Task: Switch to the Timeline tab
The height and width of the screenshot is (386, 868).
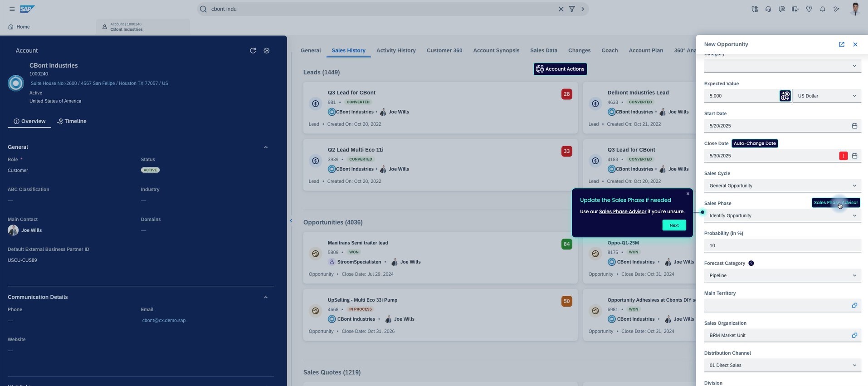Action: click(x=72, y=121)
